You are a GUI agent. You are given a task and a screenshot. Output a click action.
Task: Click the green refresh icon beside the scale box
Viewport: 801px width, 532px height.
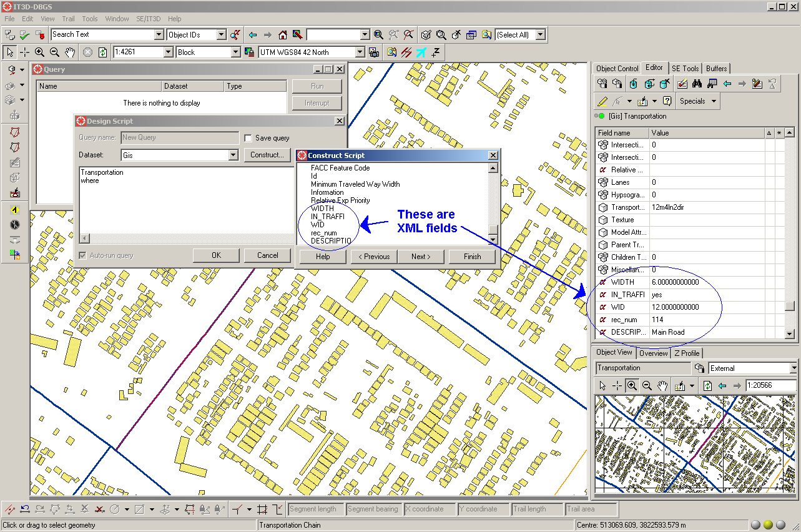click(102, 52)
